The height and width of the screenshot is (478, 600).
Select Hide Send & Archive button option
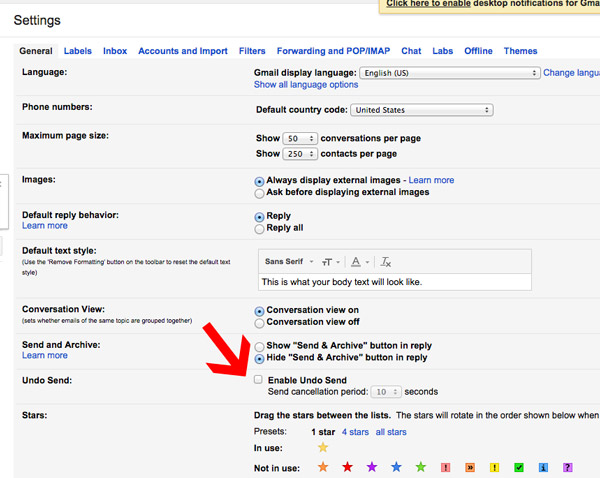(x=259, y=359)
